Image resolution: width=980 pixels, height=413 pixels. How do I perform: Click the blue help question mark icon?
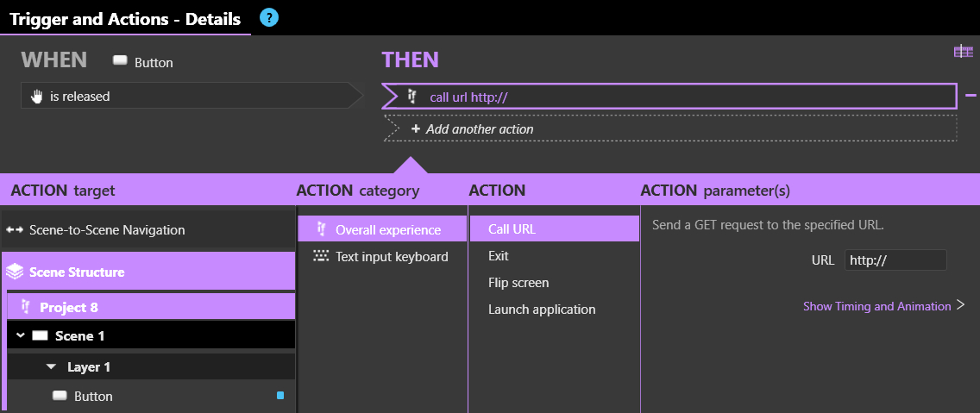[269, 16]
